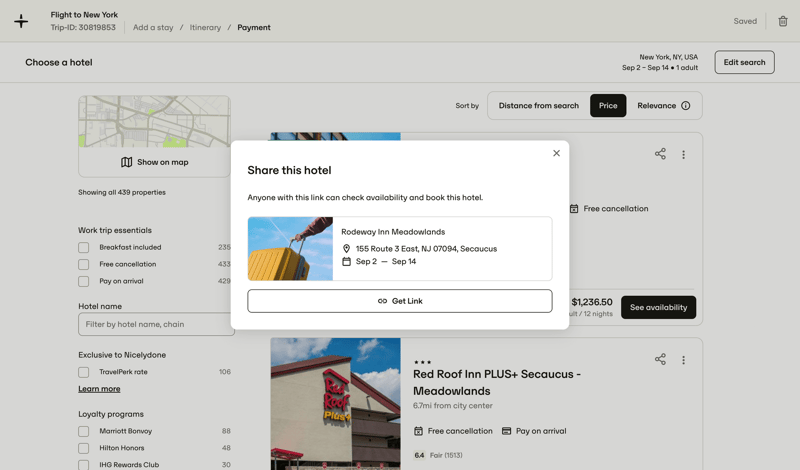This screenshot has width=800, height=470.
Task: Open Red Roof Inn PLUS+ Secaucus title
Action: coord(496,383)
